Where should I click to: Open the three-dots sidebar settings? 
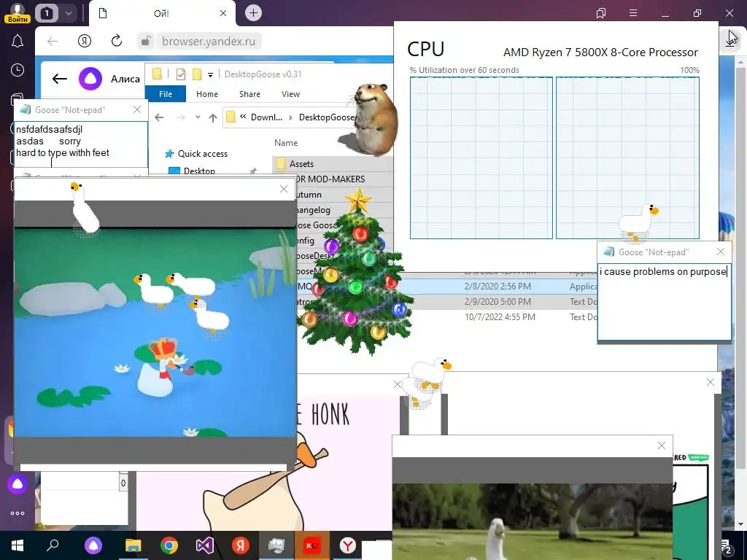[18, 513]
